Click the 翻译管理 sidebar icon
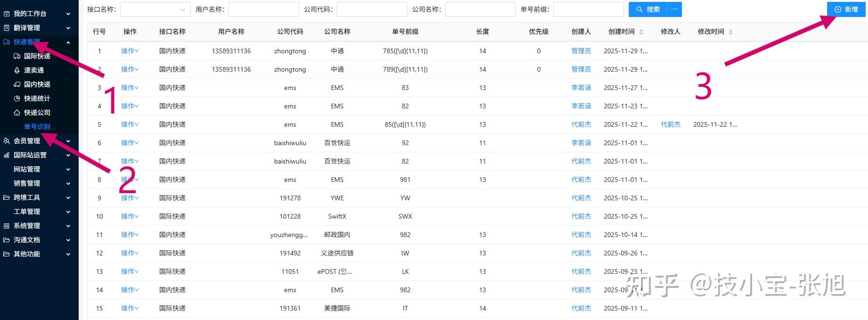Image resolution: width=868 pixels, height=320 pixels. pos(7,28)
